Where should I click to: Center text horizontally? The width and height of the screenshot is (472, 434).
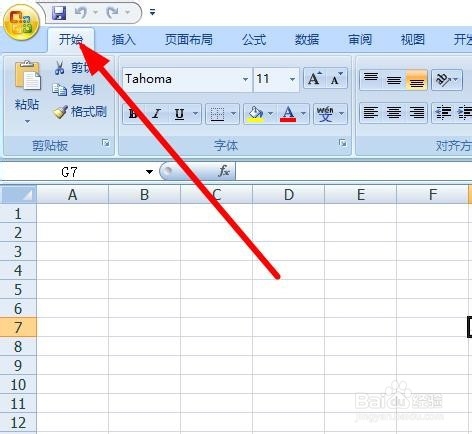tap(394, 112)
